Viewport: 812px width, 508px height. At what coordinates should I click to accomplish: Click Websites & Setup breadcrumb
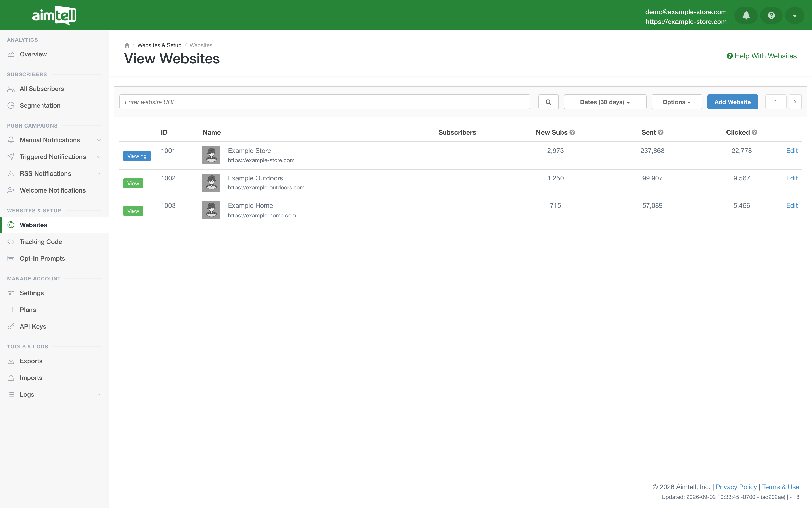coord(159,45)
